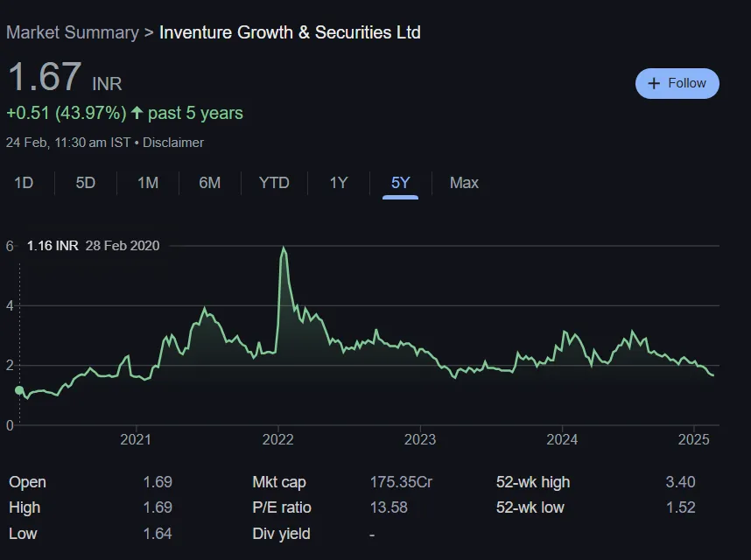Click the 52-wk high label
This screenshot has height=560, width=751.
533,482
